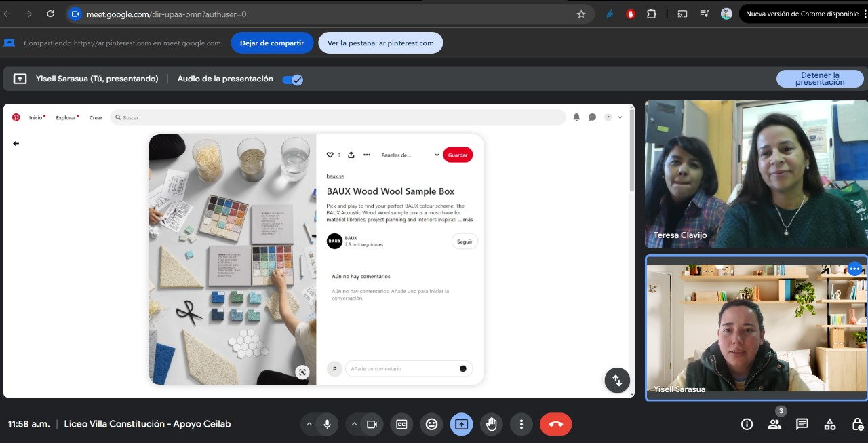This screenshot has width=868, height=443.
Task: Leave the call with red hang-up button
Action: tap(556, 424)
